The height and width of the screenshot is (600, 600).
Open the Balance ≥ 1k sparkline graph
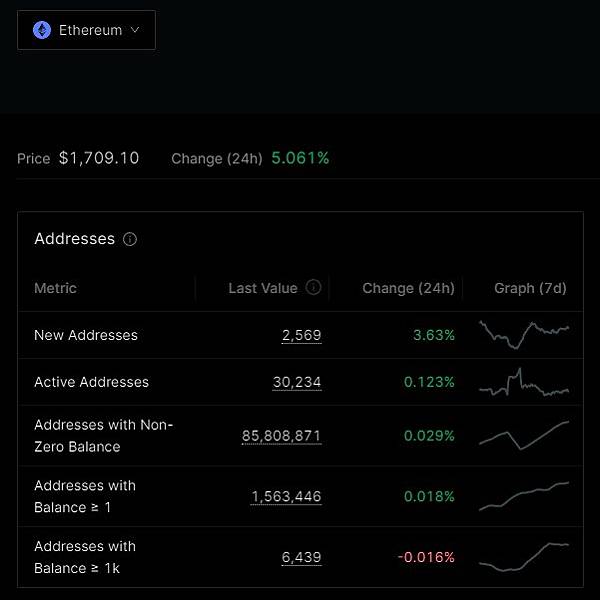(524, 557)
